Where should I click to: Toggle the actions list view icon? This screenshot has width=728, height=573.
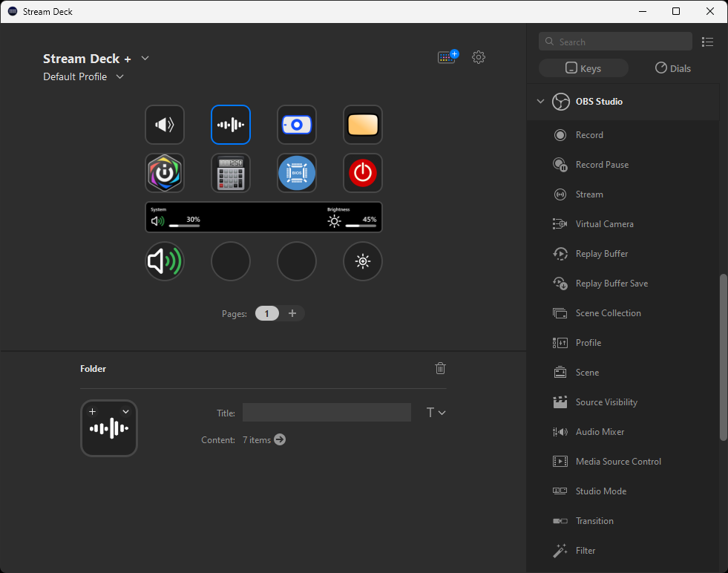click(707, 42)
